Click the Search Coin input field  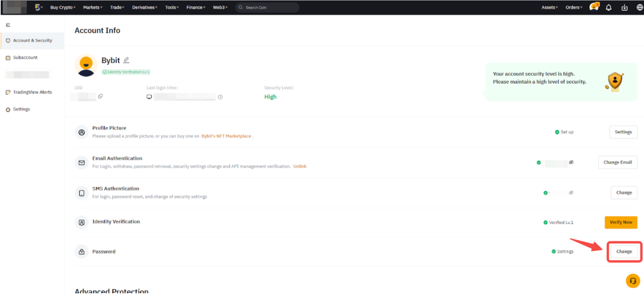pyautogui.click(x=270, y=8)
